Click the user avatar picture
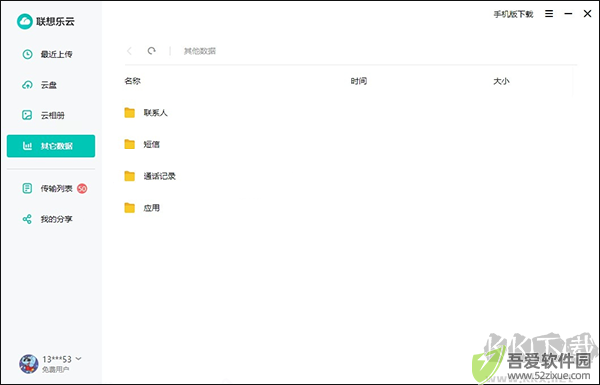The image size is (600, 385). click(29, 364)
